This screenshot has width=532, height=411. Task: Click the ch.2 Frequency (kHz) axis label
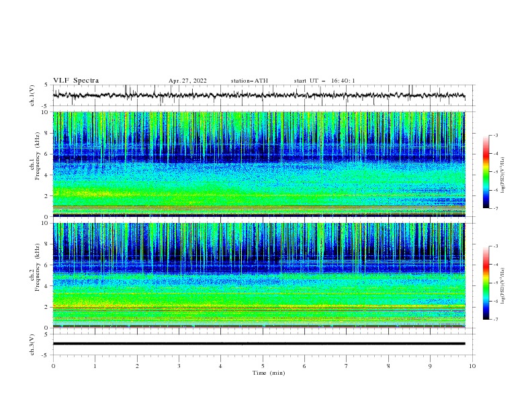[34, 267]
